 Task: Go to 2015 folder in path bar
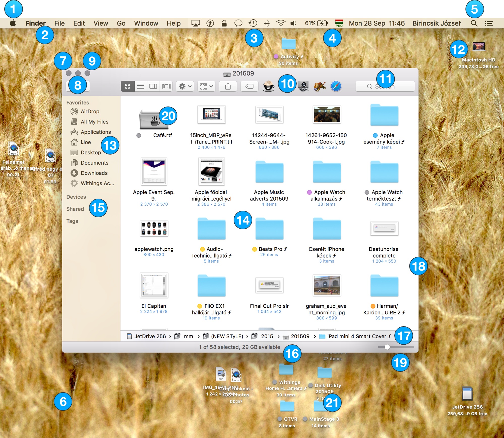(262, 336)
